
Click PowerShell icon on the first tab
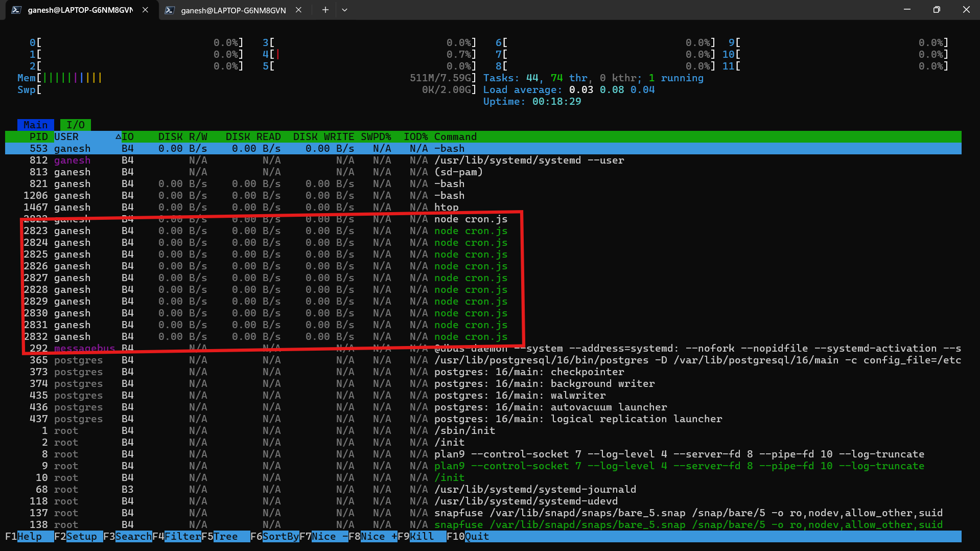[16, 10]
